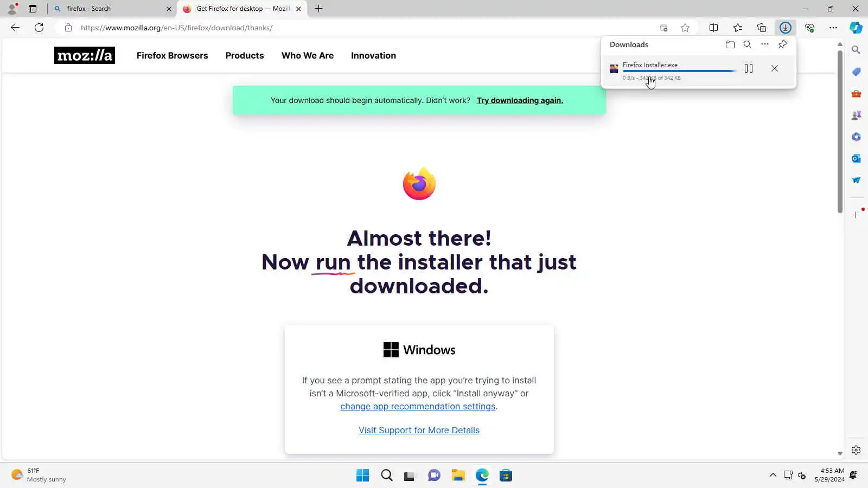
Task: Add this page to favorites star
Action: (685, 28)
